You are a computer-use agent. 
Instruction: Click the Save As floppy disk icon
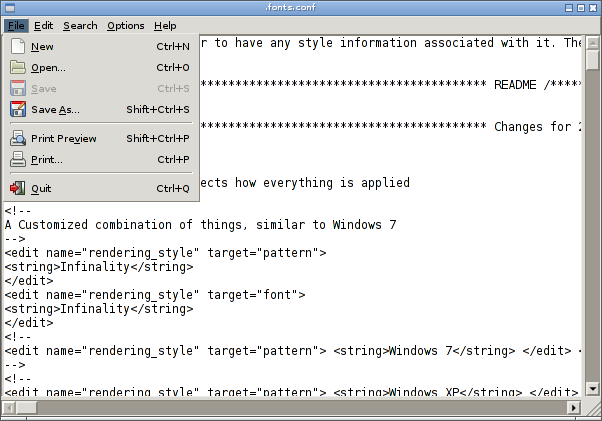(x=18, y=109)
